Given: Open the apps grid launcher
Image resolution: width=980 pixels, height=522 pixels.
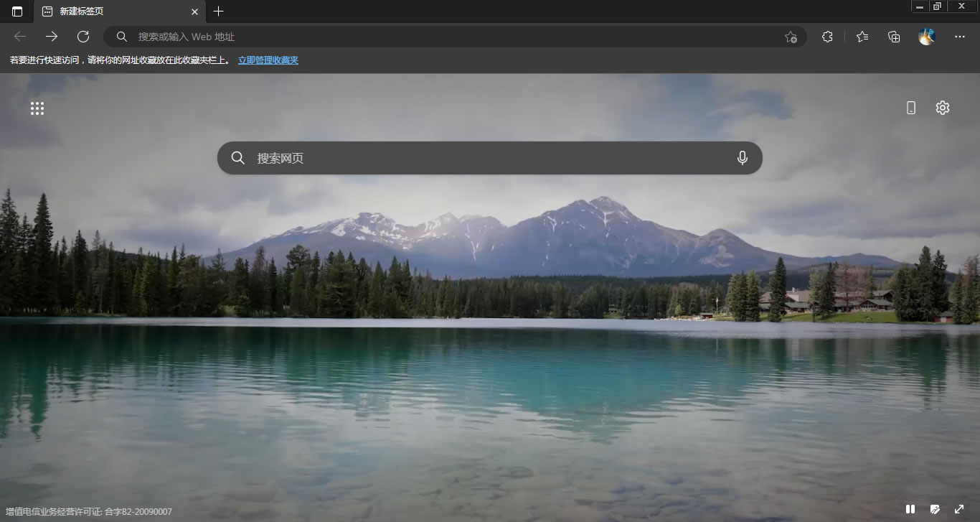Looking at the screenshot, I should coord(37,108).
